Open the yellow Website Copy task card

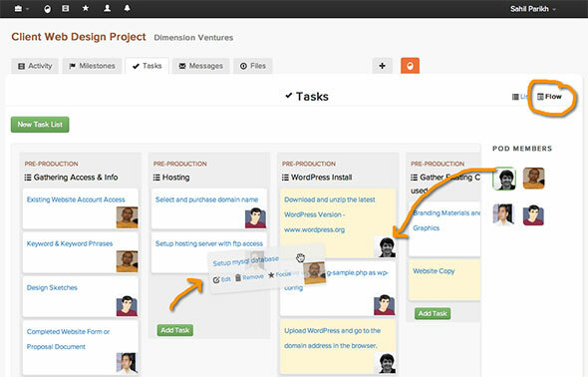click(x=444, y=280)
